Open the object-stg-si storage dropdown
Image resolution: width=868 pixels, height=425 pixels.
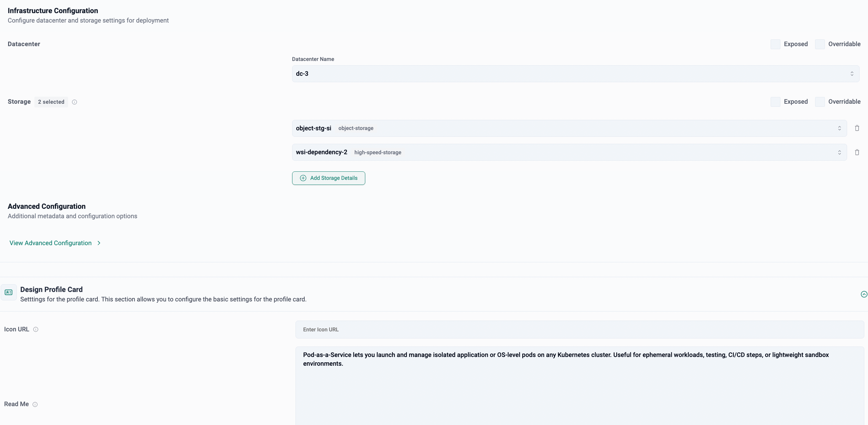point(569,128)
